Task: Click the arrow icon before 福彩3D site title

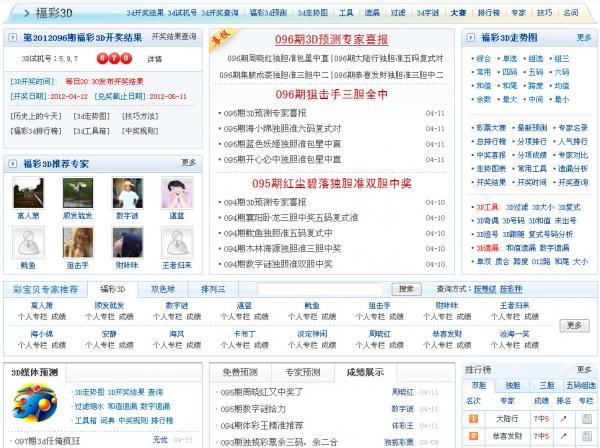Action: pos(26,13)
